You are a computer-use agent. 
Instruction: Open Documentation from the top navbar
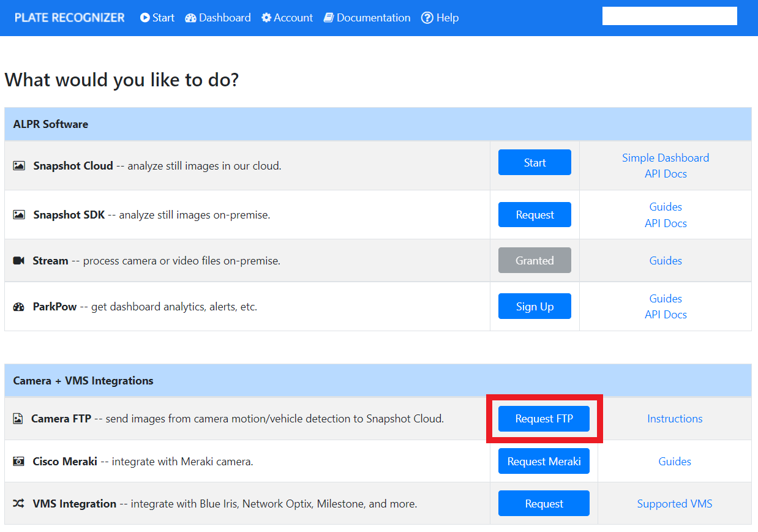tap(367, 18)
